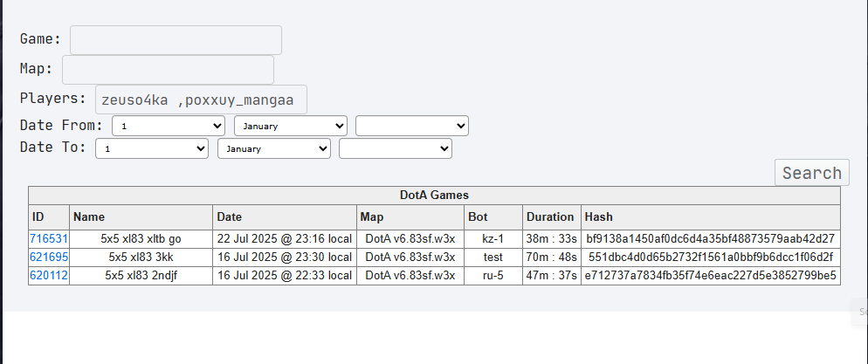Screen dimensions: 868x364
Task: Click bot cell 'ru-5'
Action: (x=493, y=276)
